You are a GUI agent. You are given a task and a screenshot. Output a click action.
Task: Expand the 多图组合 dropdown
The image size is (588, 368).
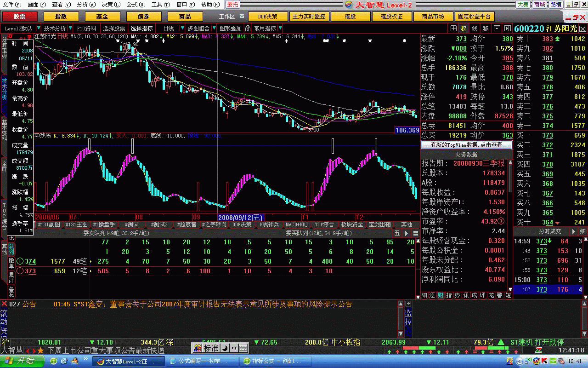pyautogui.click(x=214, y=28)
